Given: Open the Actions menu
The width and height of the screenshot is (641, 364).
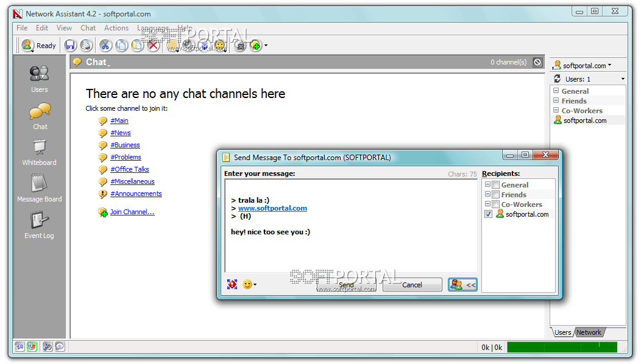Looking at the screenshot, I should click(116, 28).
